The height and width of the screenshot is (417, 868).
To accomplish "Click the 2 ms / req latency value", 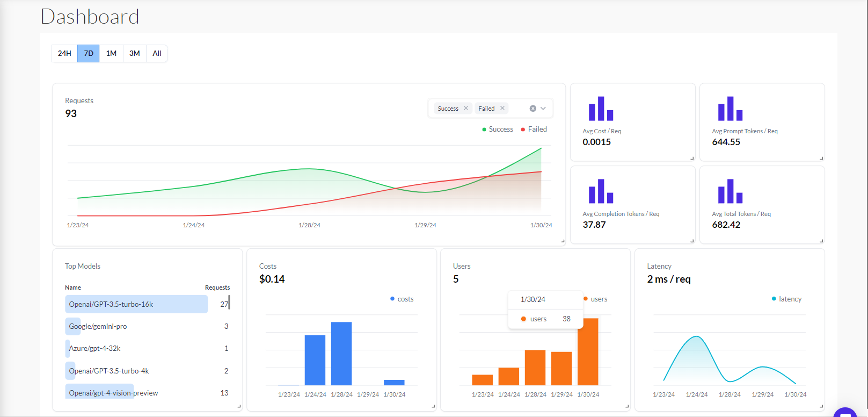I will tap(669, 279).
